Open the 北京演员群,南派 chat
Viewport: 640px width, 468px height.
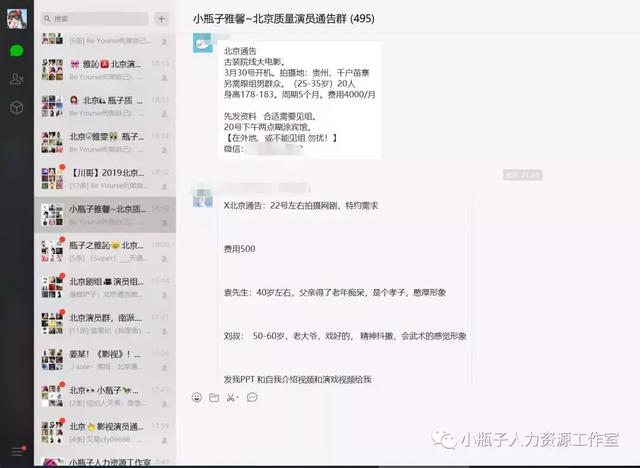pos(105,323)
